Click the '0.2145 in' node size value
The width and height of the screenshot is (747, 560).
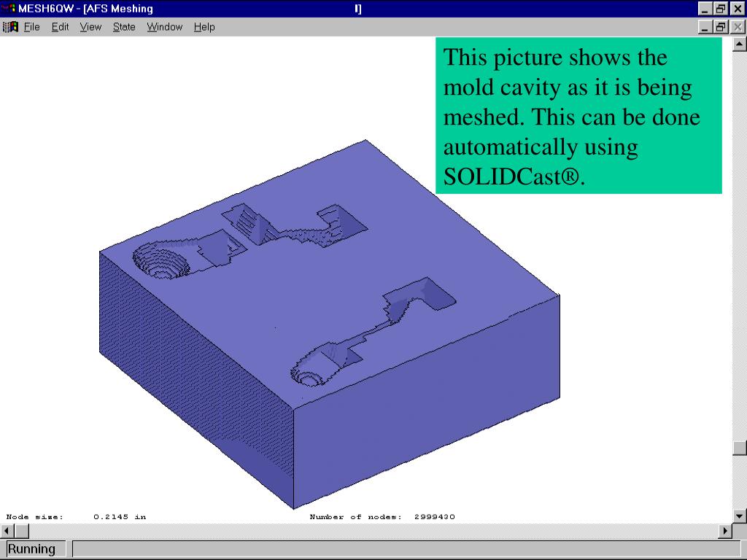[120, 517]
